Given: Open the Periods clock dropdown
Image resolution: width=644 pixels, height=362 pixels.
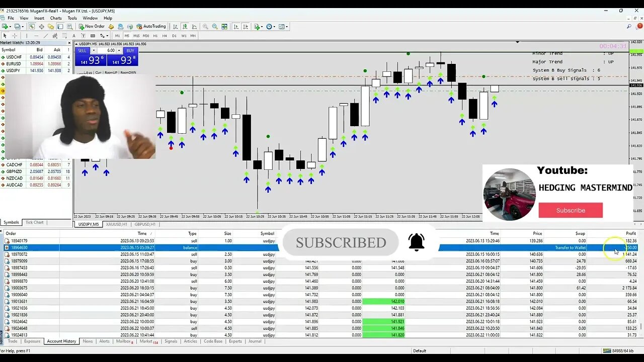Looking at the screenshot, I should 271,27.
